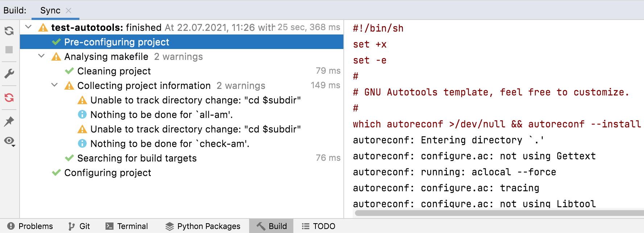Open build settings wrench icon
The height and width of the screenshot is (233, 644).
point(9,74)
